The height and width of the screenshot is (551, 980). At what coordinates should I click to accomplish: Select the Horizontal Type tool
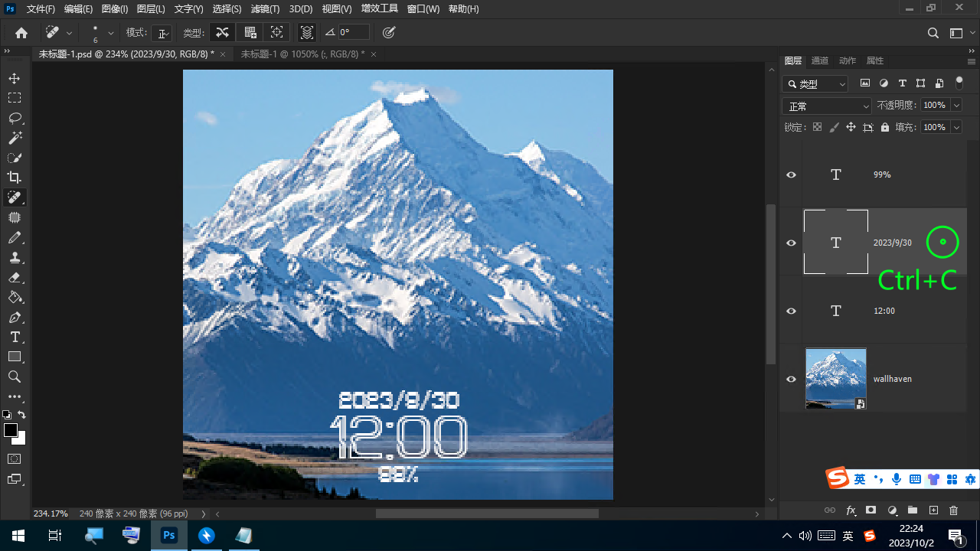[x=15, y=337]
